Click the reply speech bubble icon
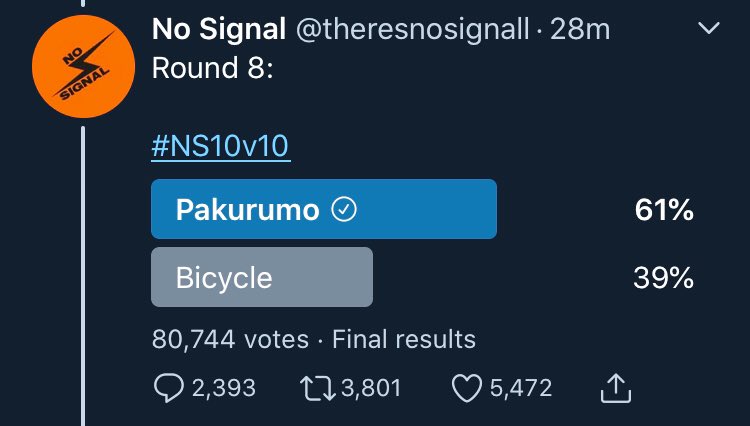750x426 pixels. [x=168, y=387]
